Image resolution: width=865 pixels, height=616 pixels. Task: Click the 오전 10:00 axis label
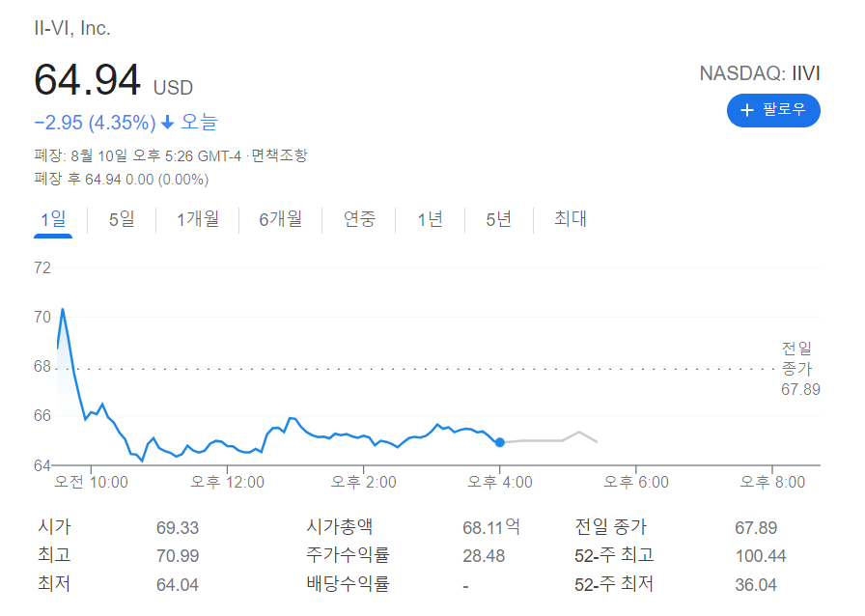point(91,482)
